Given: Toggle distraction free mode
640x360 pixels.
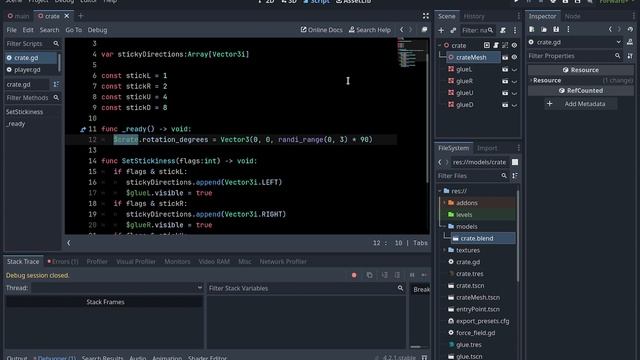Looking at the screenshot, I should (426, 16).
